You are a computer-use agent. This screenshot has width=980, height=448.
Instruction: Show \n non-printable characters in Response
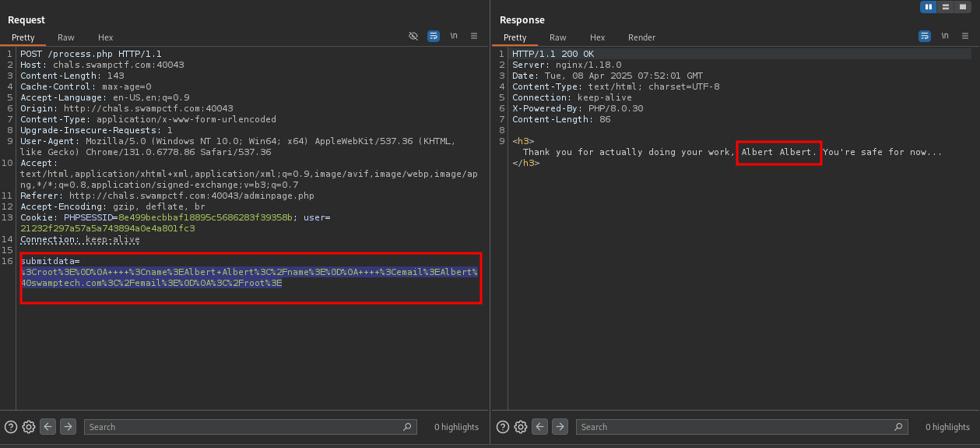[x=945, y=36]
